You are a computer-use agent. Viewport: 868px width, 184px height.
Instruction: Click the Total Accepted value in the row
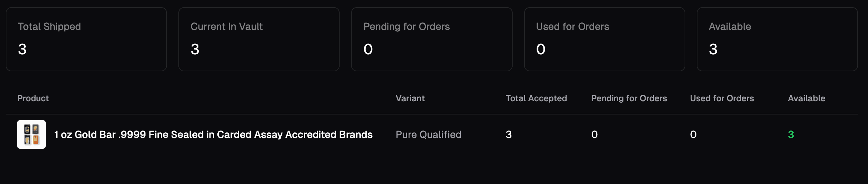point(509,134)
